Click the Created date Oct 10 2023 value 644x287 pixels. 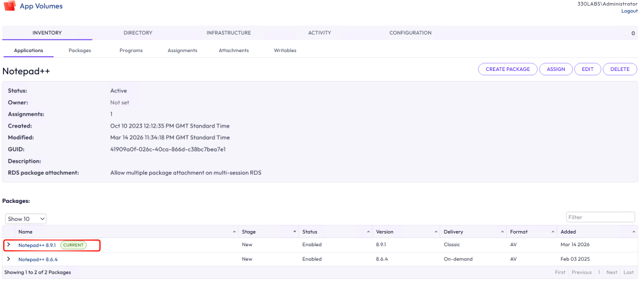click(170, 126)
